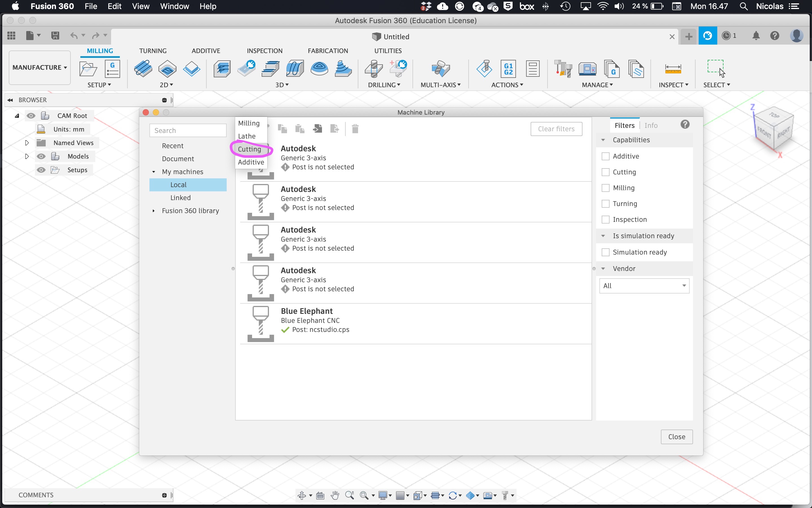812x508 pixels.
Task: Enable the Turning capability checkbox
Action: coord(606,203)
